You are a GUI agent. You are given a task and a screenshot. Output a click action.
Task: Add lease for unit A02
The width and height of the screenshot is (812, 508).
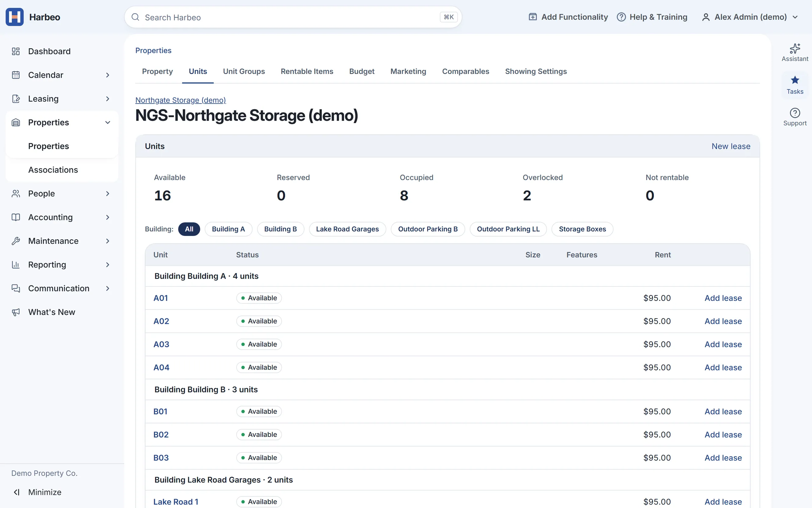coord(723,321)
